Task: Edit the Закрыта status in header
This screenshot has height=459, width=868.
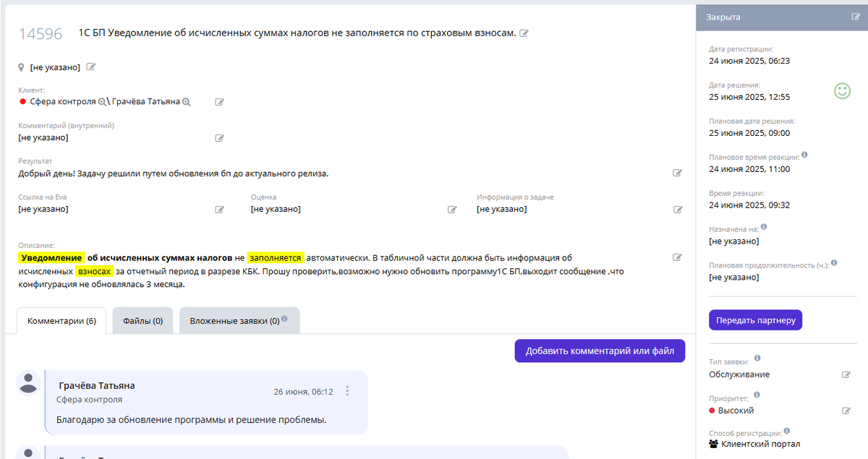Action: pyautogui.click(x=856, y=17)
